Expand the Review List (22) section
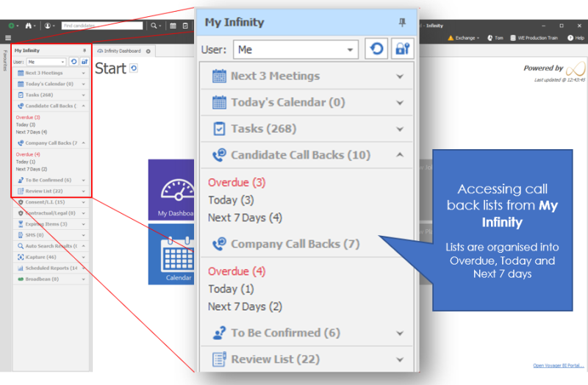Viewport: 588px width, 385px height. click(x=400, y=360)
